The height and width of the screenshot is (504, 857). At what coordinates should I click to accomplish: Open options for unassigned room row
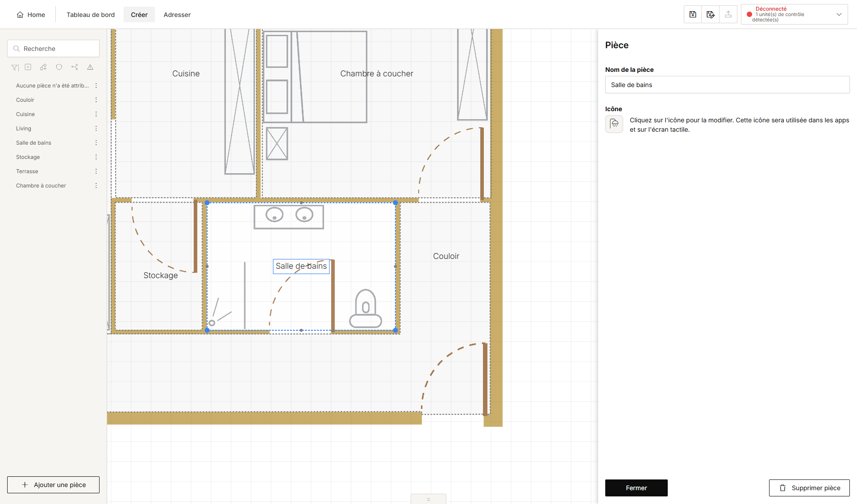[96, 86]
